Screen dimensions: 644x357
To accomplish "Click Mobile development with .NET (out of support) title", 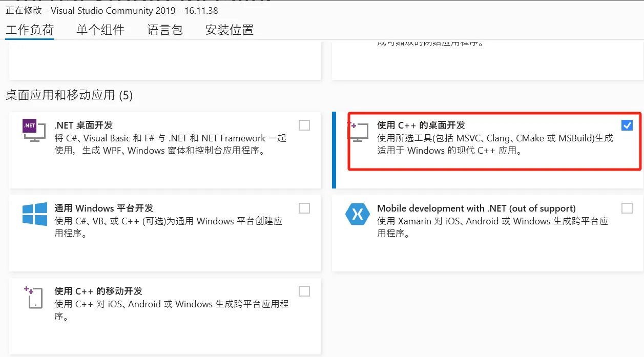I will click(x=476, y=208).
